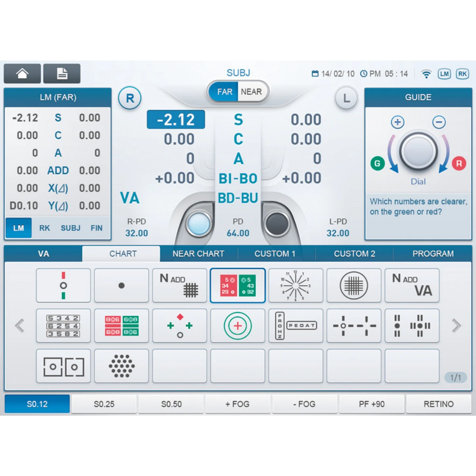This screenshot has width=476, height=476.
Task: Select the dot cluster honeycomb chart
Action: point(121,366)
